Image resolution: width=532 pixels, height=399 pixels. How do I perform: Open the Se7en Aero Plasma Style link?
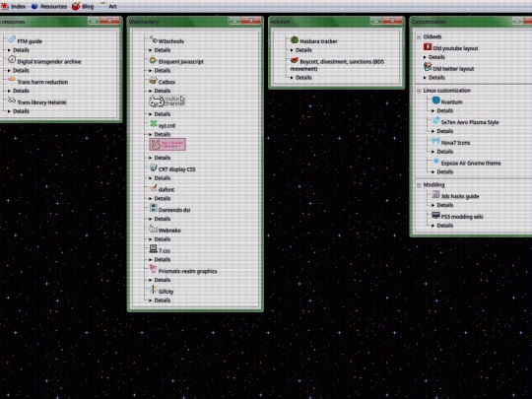[470, 122]
